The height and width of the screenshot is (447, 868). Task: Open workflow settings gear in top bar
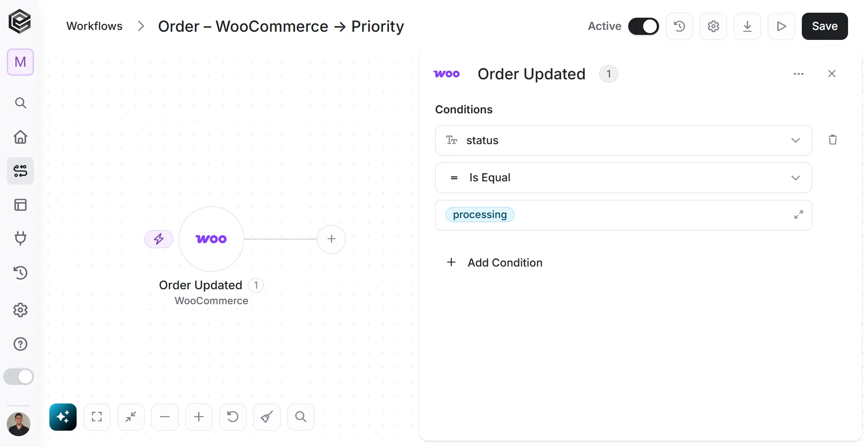(x=713, y=26)
